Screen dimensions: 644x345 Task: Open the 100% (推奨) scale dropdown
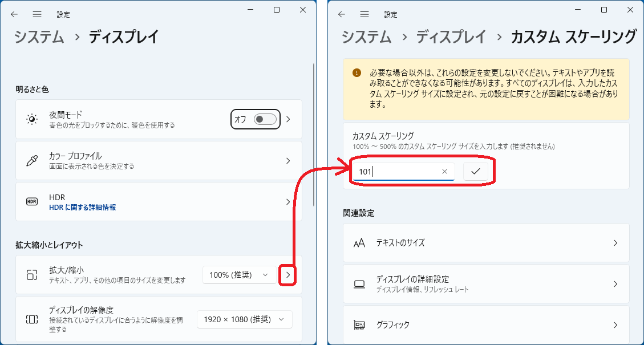[238, 275]
